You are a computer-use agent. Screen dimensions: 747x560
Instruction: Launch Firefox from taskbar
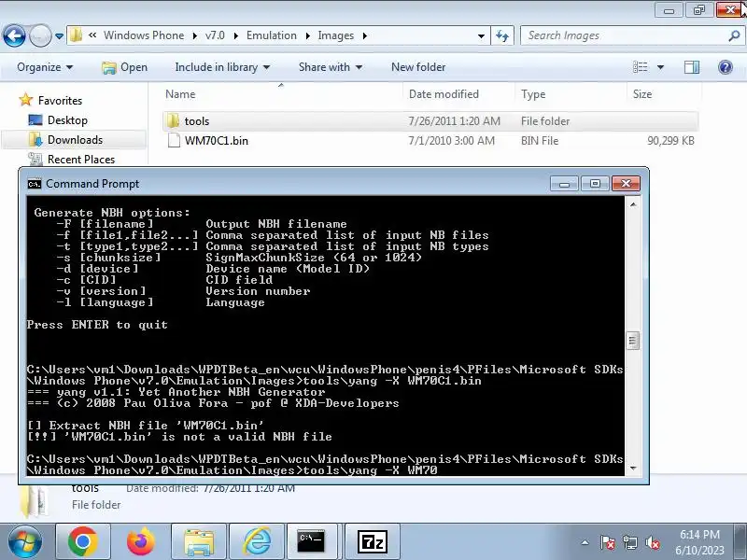(x=141, y=542)
